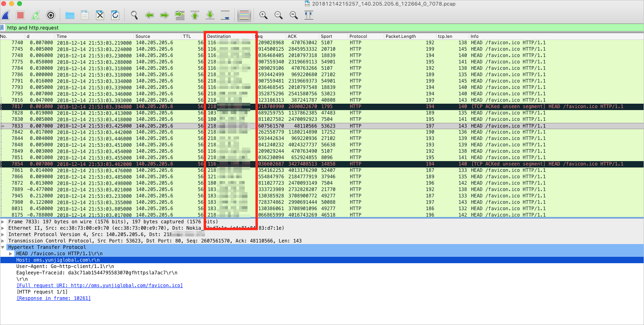Select packet number 7854 row
This screenshot has height=325, width=644.
[322, 164]
